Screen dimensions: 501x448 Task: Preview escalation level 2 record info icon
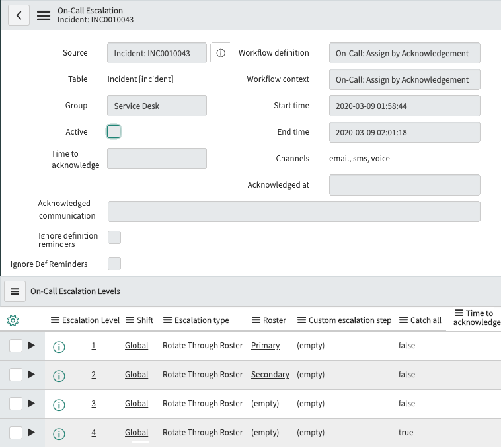59,375
